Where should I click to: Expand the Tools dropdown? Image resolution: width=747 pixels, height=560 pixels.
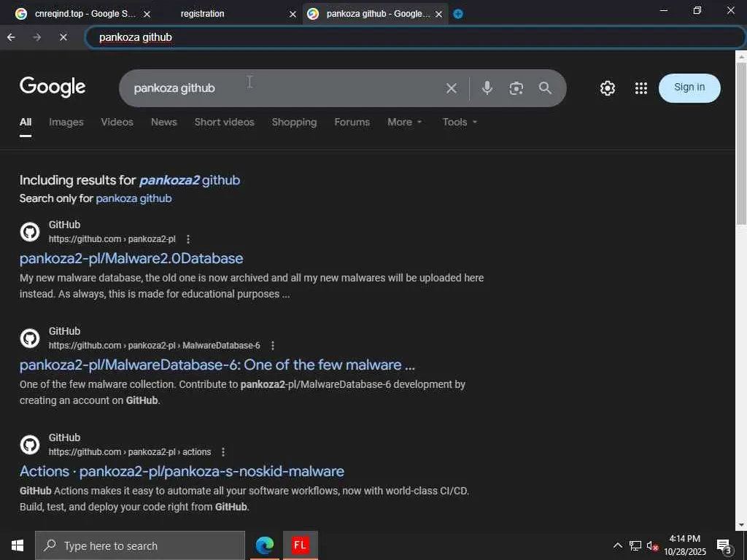(x=460, y=122)
